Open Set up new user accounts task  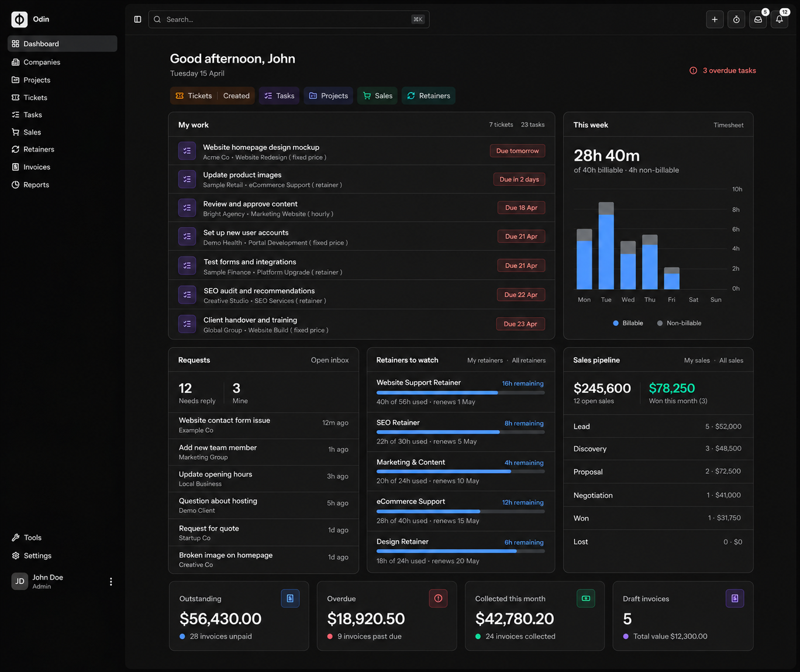pos(361,237)
